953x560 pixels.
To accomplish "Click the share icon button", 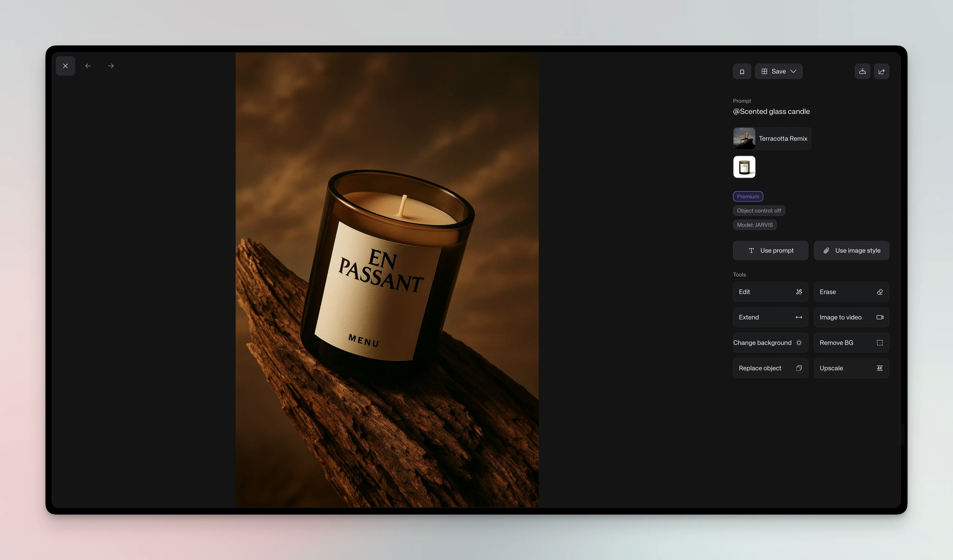I will 881,71.
